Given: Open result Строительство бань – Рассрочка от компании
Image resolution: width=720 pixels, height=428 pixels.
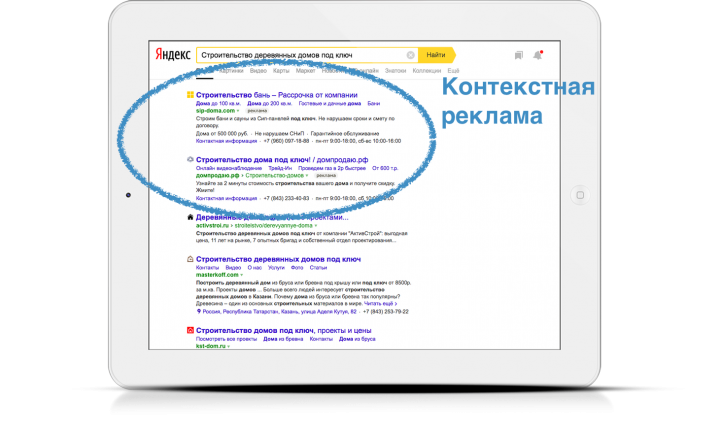Looking at the screenshot, I should point(276,95).
